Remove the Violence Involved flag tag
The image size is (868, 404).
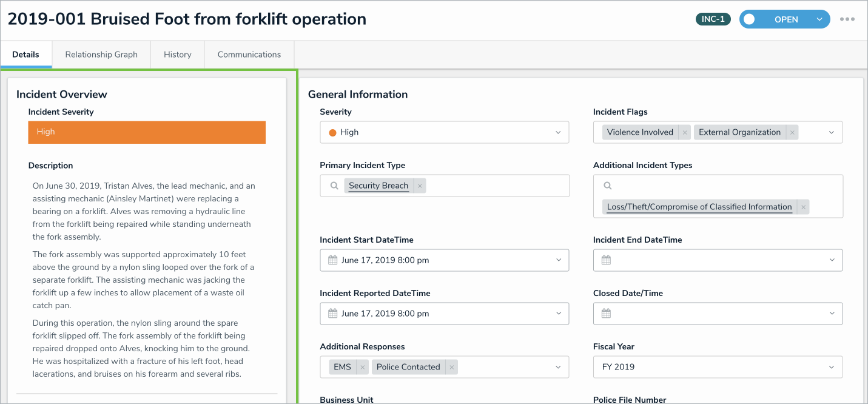685,132
